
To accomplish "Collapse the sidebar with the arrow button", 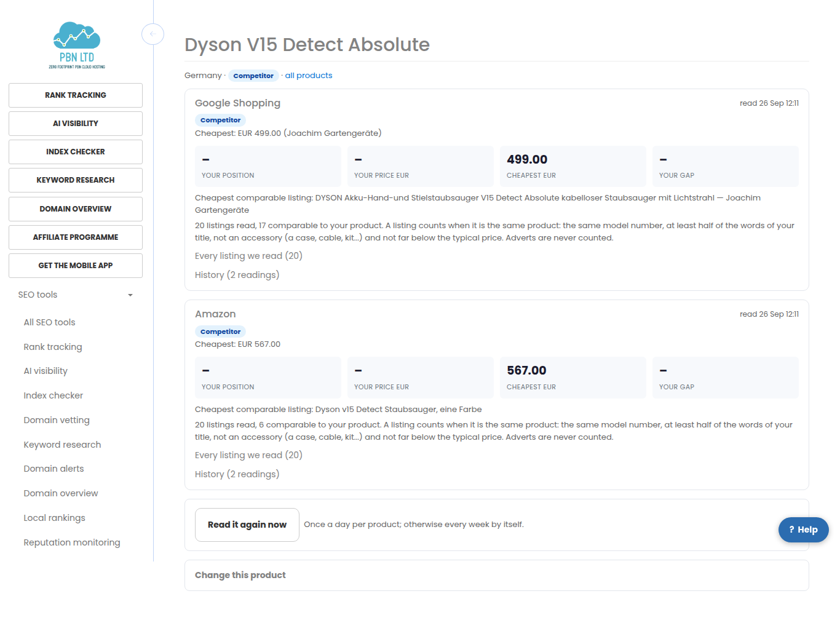I will coord(153,34).
